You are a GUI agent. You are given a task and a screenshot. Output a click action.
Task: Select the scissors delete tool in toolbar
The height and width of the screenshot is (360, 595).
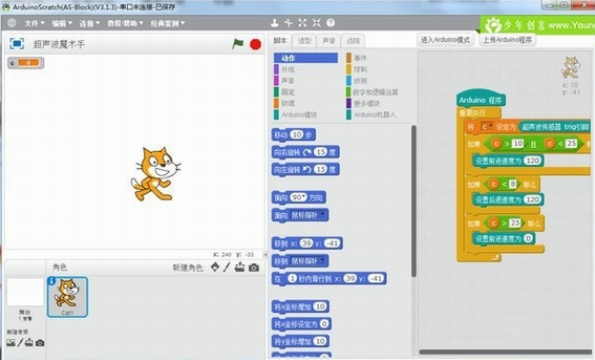288,23
